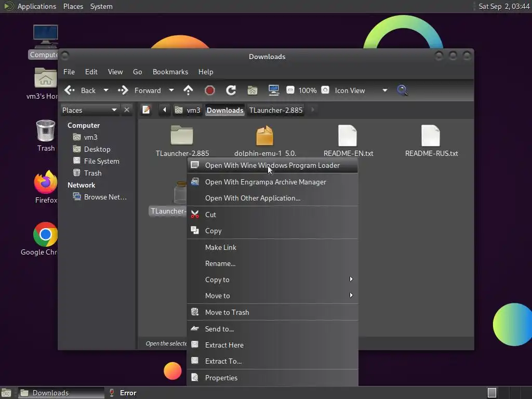Viewport: 532px width, 399px height.
Task: Click the Search magnifier icon
Action: 402,90
